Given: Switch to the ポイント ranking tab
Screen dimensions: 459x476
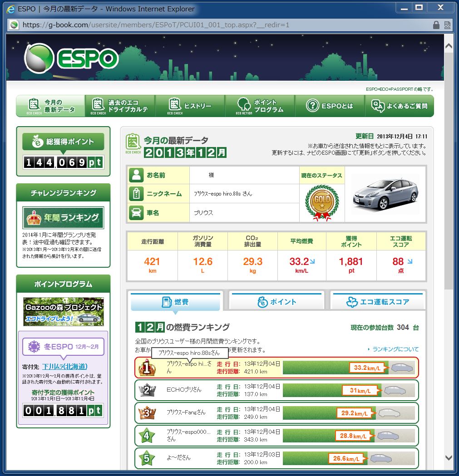Looking at the screenshot, I should coord(277,302).
